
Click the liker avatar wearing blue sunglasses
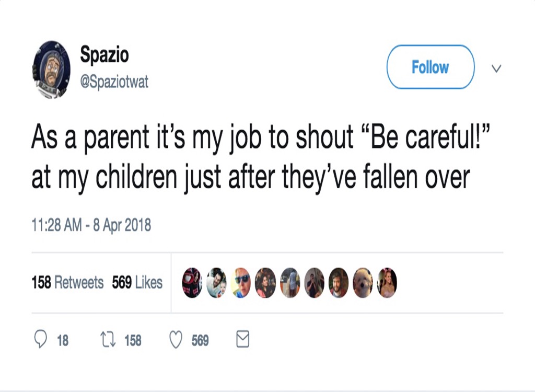(241, 283)
